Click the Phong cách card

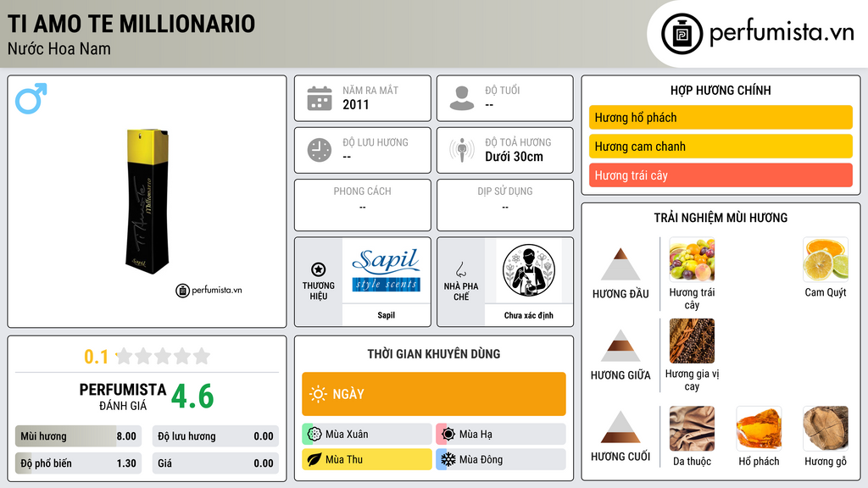tap(363, 205)
